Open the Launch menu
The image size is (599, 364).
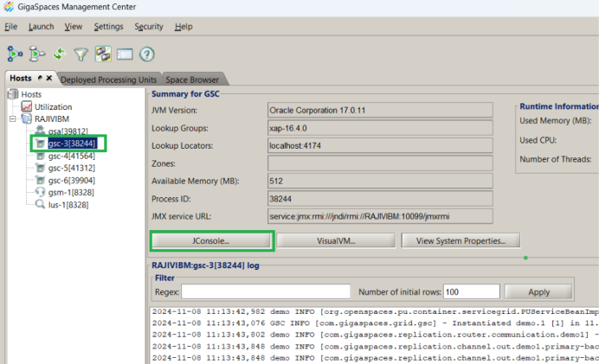(42, 27)
